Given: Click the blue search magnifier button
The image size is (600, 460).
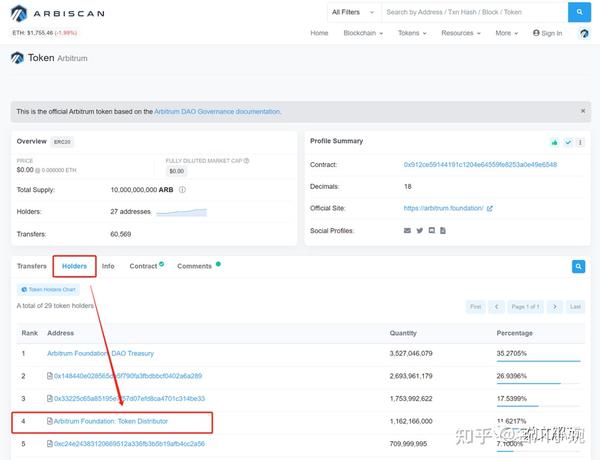Looking at the screenshot, I should 580,12.
